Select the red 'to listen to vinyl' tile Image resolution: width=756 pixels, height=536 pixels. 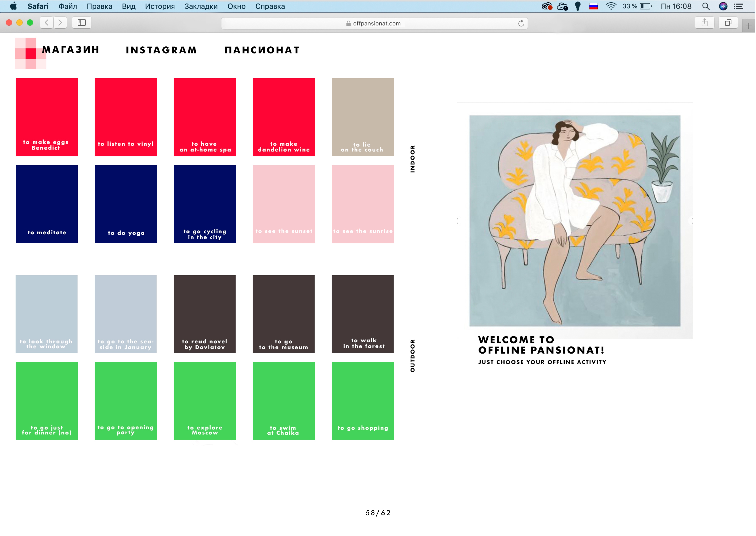point(126,117)
